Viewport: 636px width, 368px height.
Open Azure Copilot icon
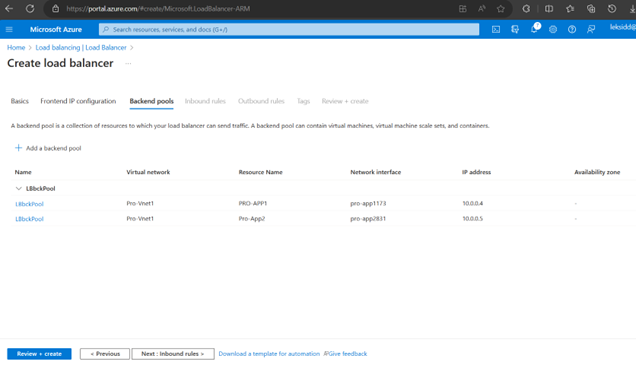coord(515,29)
